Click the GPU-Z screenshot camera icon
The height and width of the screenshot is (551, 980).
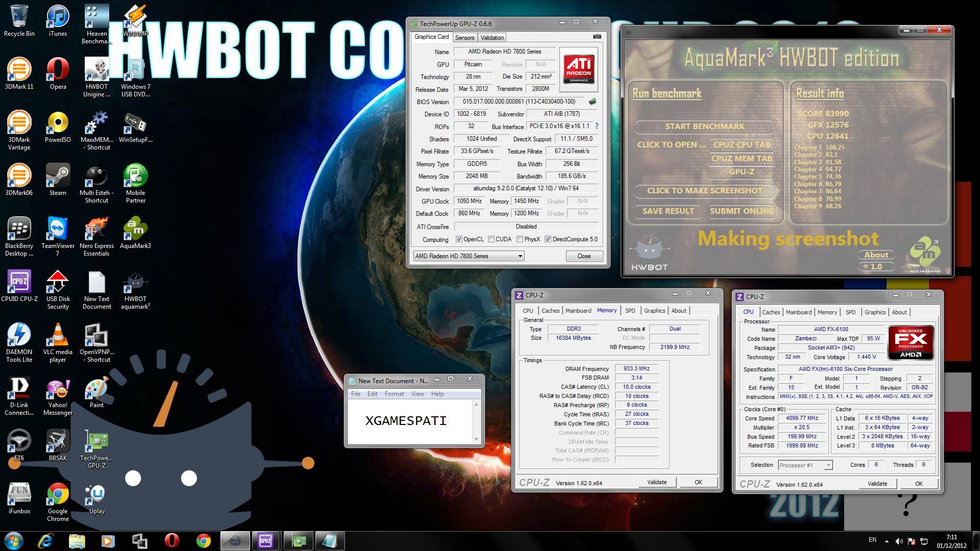597,37
